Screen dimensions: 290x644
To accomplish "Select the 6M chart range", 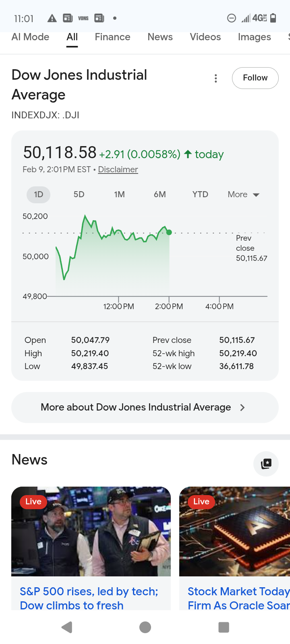I will 160,194.
